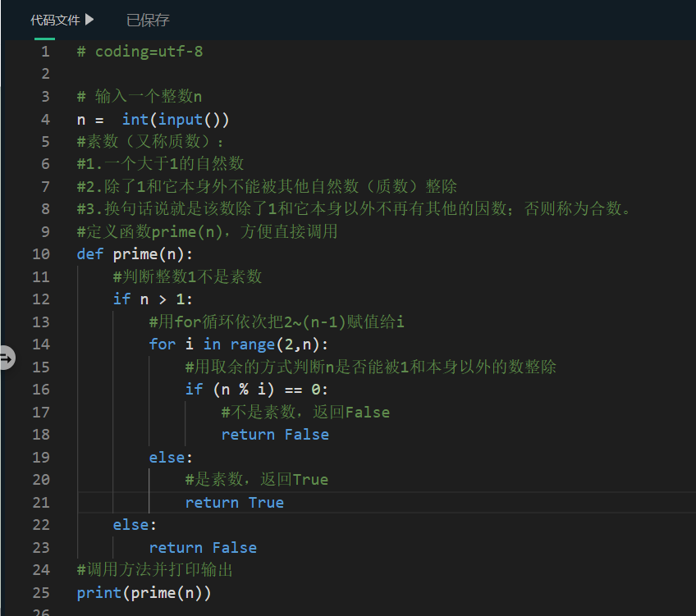Click line number 1 in the gutter
696x616 pixels.
(45, 51)
